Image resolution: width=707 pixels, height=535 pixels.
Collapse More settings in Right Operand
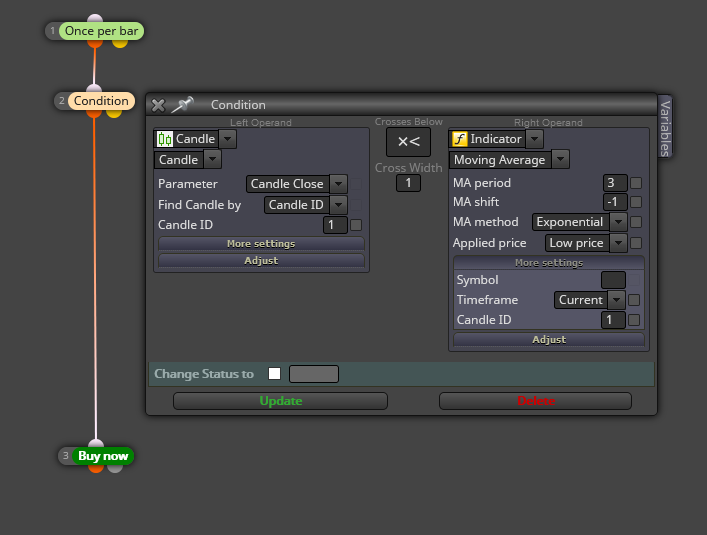click(549, 263)
